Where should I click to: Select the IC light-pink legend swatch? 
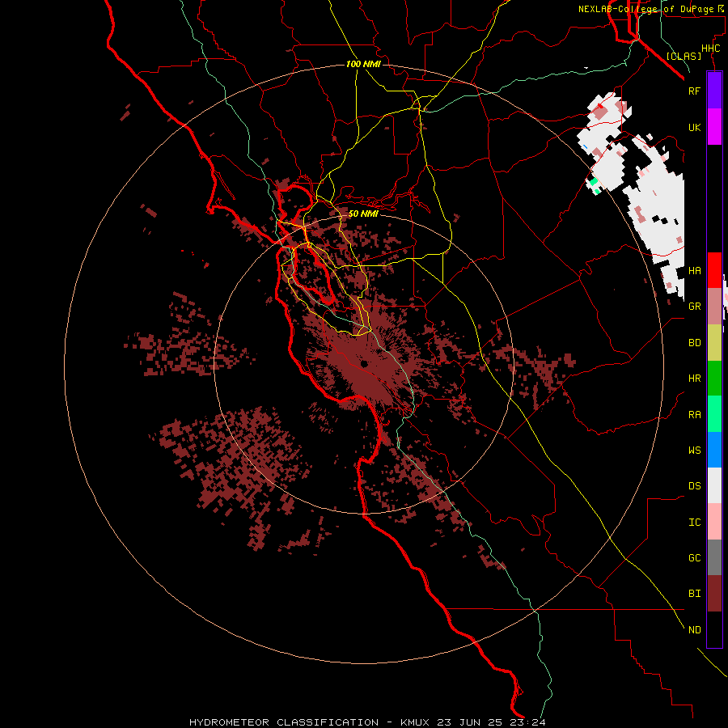click(714, 522)
